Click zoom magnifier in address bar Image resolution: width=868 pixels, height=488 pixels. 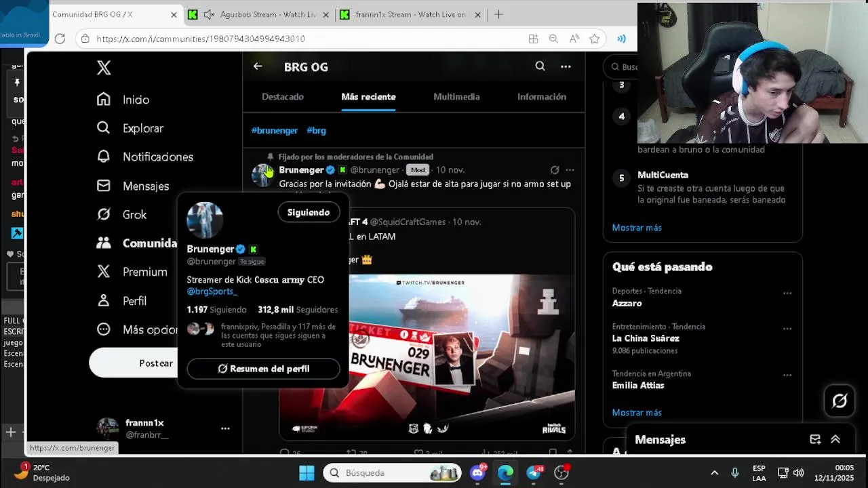(553, 39)
